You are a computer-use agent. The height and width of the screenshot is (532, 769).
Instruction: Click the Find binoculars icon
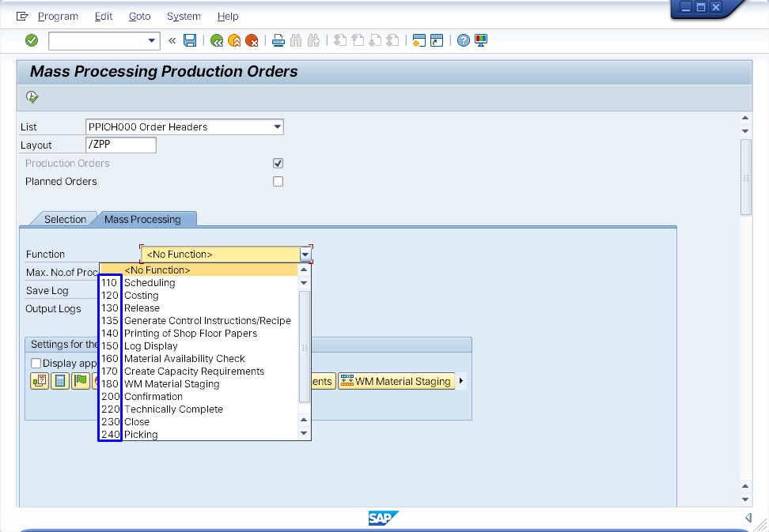[x=296, y=40]
